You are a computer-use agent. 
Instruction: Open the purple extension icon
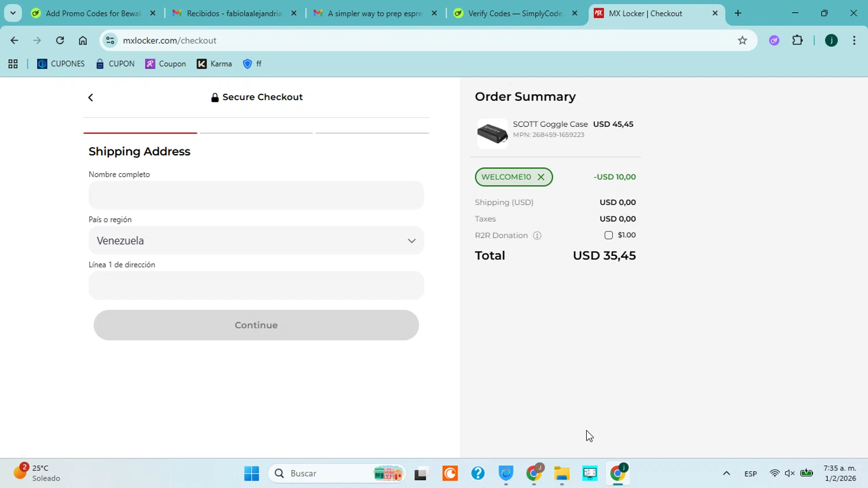point(774,41)
